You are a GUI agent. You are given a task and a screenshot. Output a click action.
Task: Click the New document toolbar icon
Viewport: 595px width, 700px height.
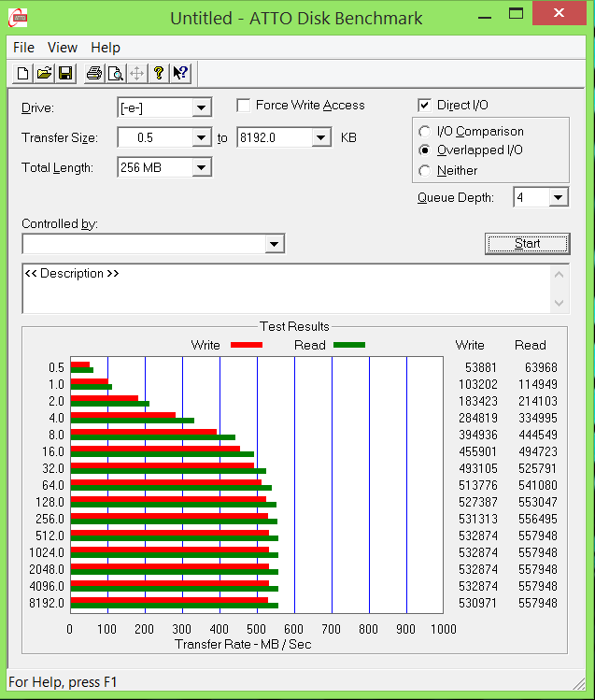click(21, 73)
